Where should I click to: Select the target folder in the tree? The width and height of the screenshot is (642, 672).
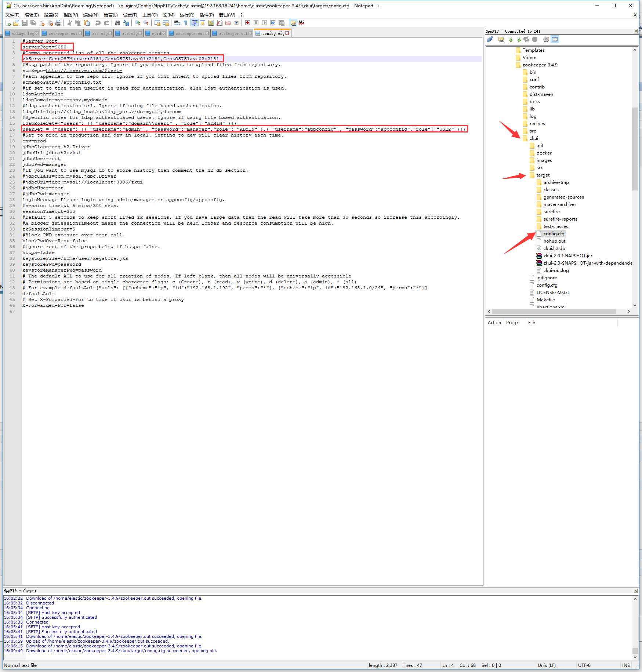coord(543,175)
